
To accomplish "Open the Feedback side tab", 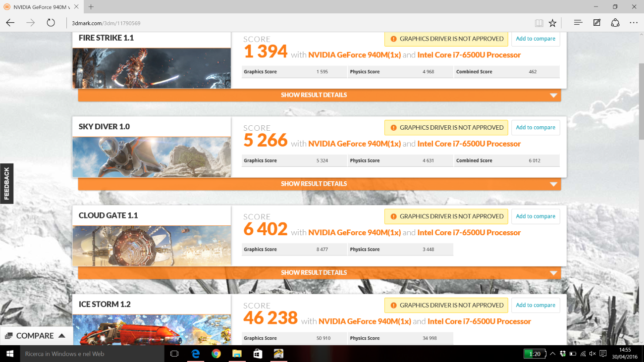I will tap(6, 184).
